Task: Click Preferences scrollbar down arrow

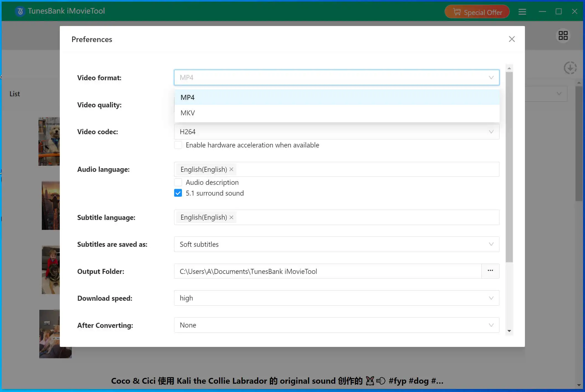Action: pyautogui.click(x=509, y=331)
